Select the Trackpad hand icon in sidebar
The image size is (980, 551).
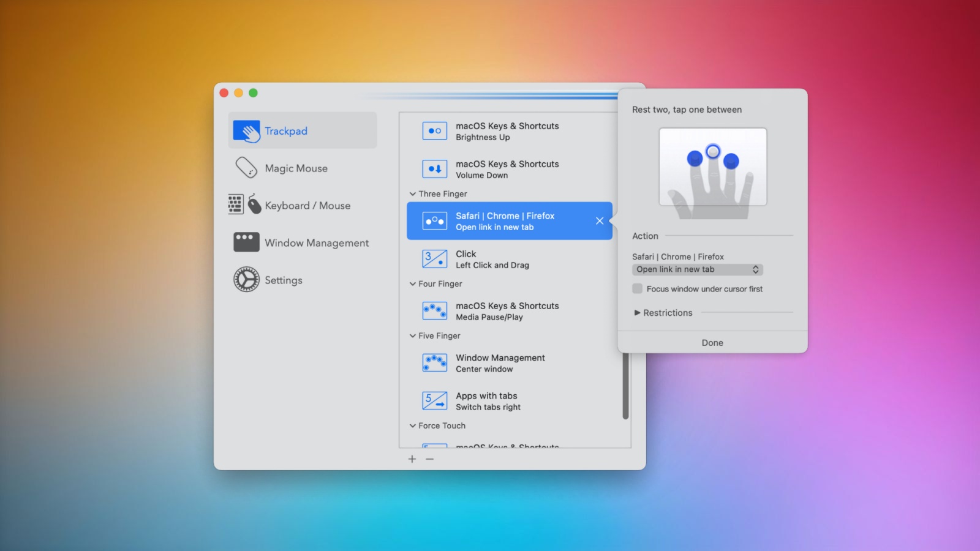[x=246, y=130]
